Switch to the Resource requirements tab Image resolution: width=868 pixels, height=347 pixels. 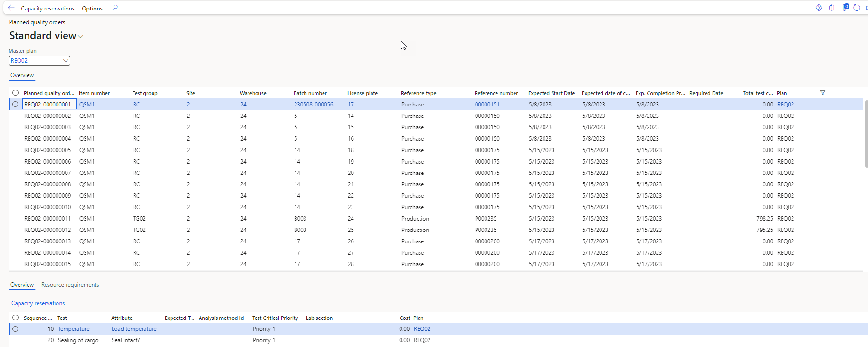pyautogui.click(x=70, y=285)
